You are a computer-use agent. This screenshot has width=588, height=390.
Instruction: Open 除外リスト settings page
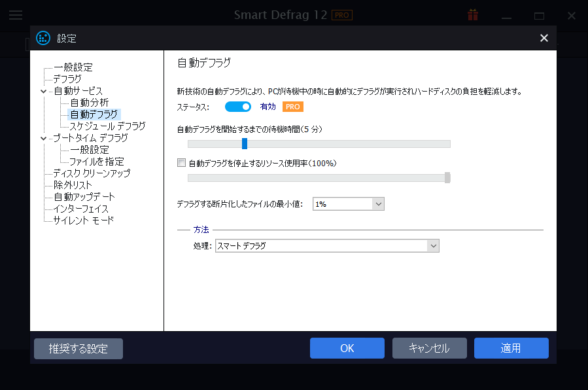73,185
